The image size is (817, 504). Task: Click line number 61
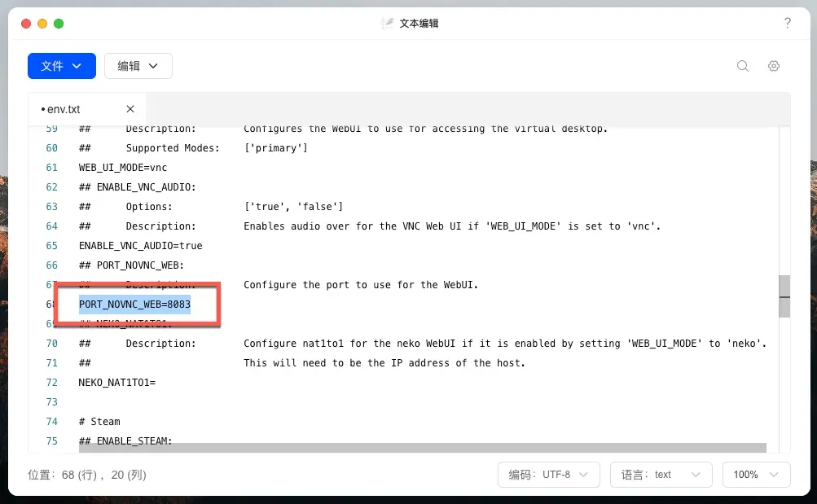click(x=51, y=168)
